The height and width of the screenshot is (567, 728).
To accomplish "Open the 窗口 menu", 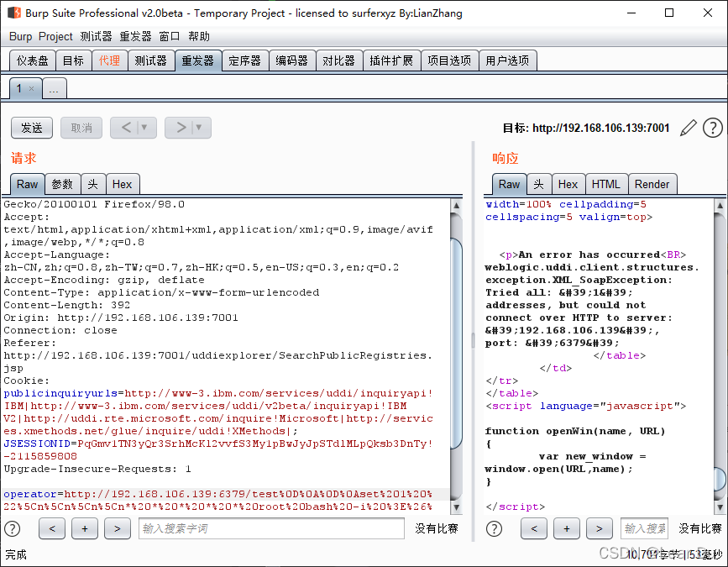I will [x=170, y=36].
